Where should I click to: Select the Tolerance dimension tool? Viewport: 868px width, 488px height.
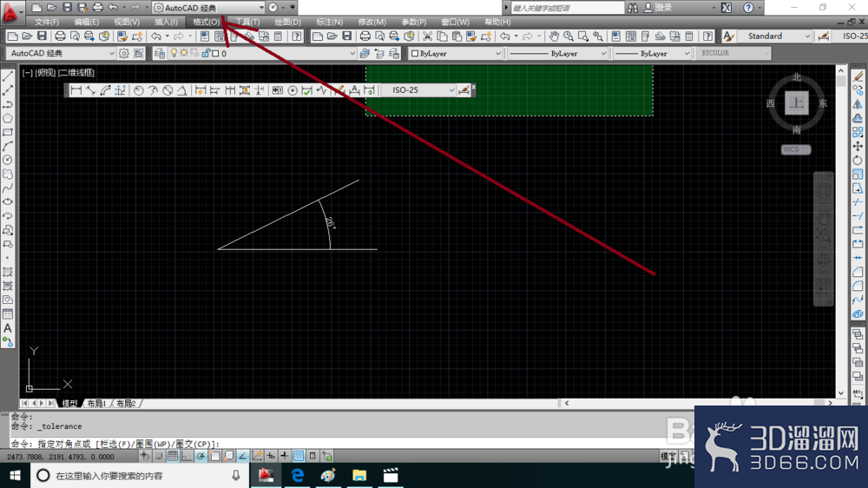278,90
